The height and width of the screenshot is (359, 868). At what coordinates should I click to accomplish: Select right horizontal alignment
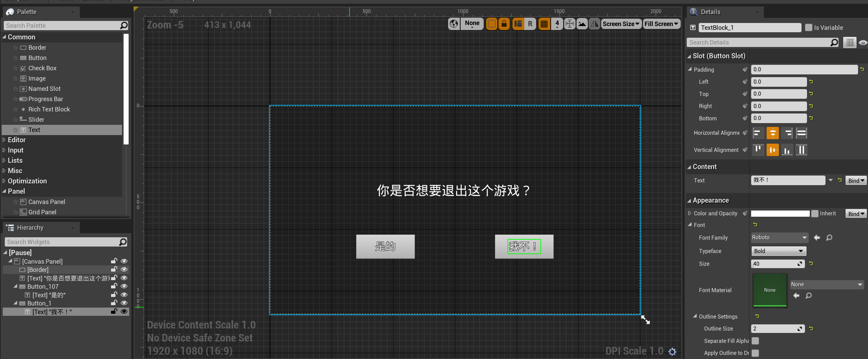pyautogui.click(x=787, y=133)
